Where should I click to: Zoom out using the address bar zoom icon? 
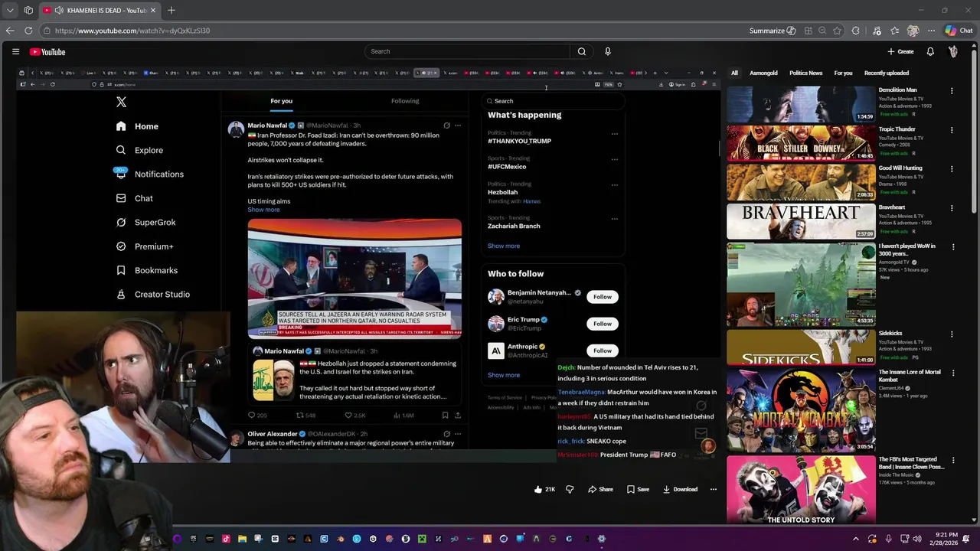[822, 31]
